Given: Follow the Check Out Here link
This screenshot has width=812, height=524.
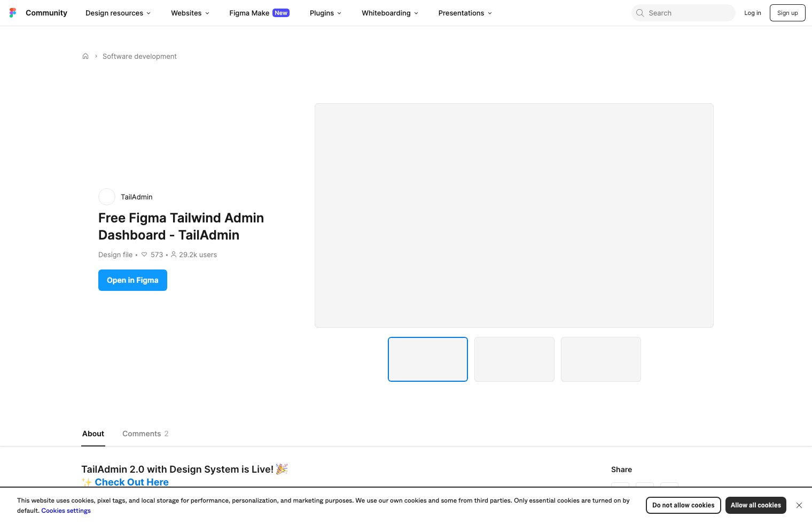Looking at the screenshot, I should (131, 482).
